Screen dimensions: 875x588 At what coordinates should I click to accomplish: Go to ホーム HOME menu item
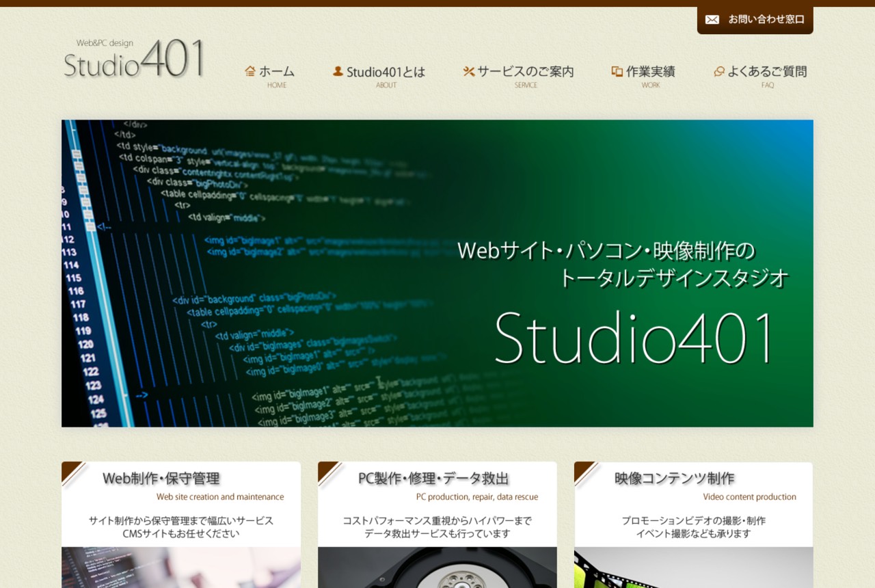270,77
